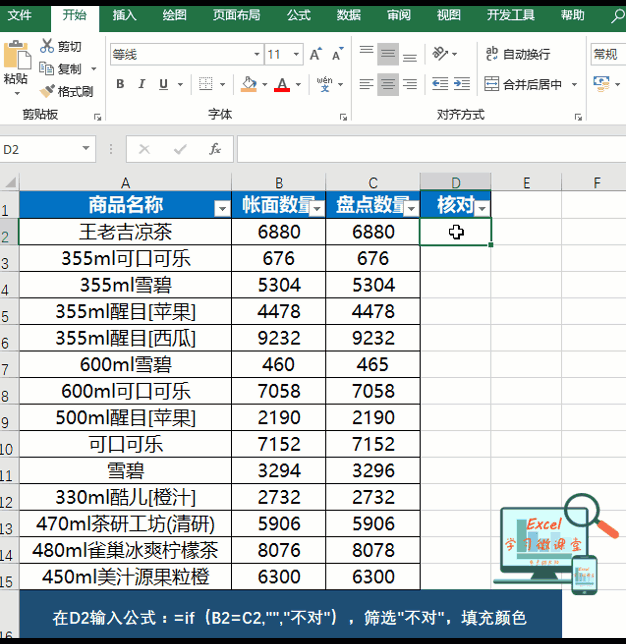Image resolution: width=626 pixels, height=644 pixels.
Task: Toggle Italic formatting
Action: (142, 84)
